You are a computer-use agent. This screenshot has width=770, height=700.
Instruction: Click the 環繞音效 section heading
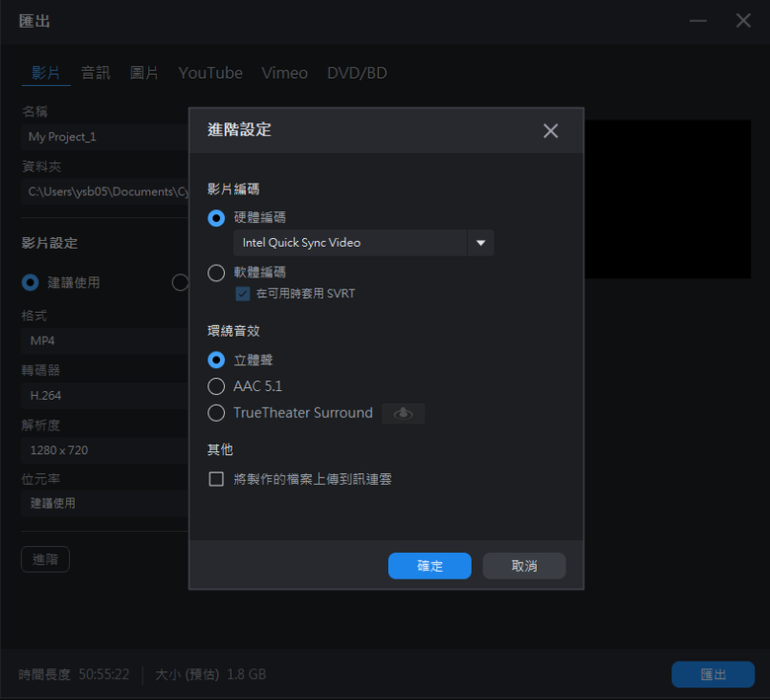click(x=233, y=331)
